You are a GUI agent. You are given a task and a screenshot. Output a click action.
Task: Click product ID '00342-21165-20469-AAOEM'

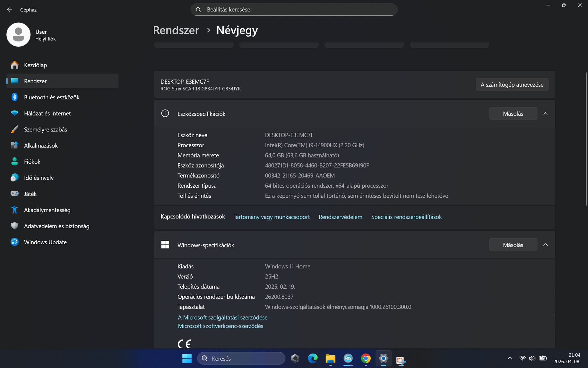click(x=300, y=175)
